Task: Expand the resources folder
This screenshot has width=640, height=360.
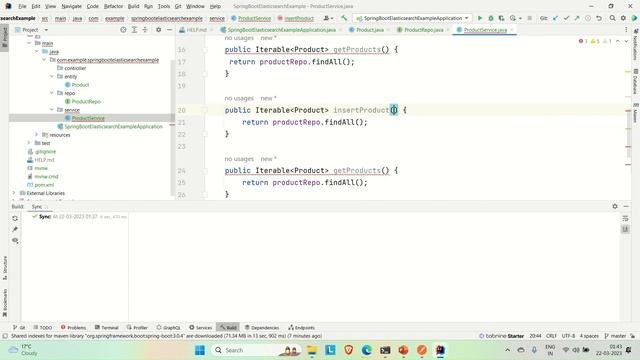Action: click(x=37, y=135)
